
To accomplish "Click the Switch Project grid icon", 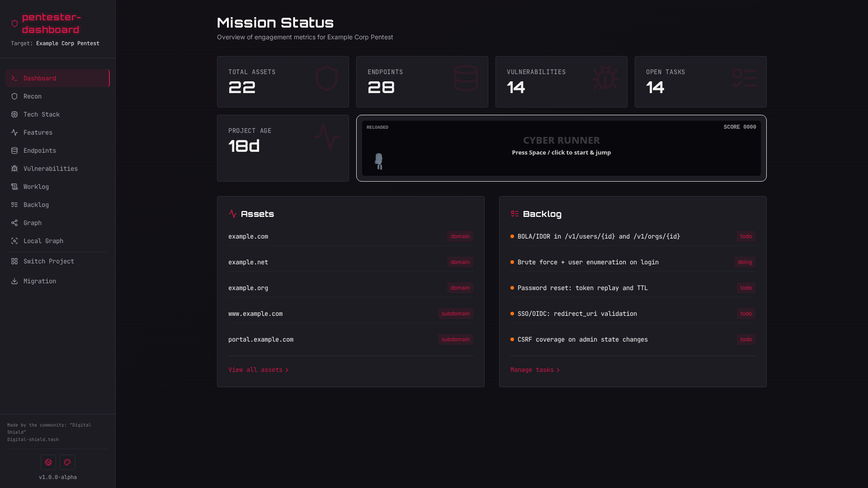I will pyautogui.click(x=14, y=261).
